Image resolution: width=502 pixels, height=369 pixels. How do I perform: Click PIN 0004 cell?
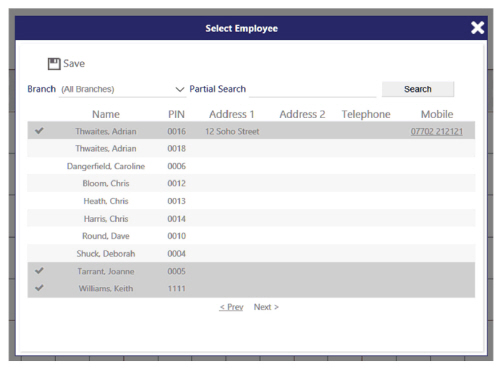177,254
